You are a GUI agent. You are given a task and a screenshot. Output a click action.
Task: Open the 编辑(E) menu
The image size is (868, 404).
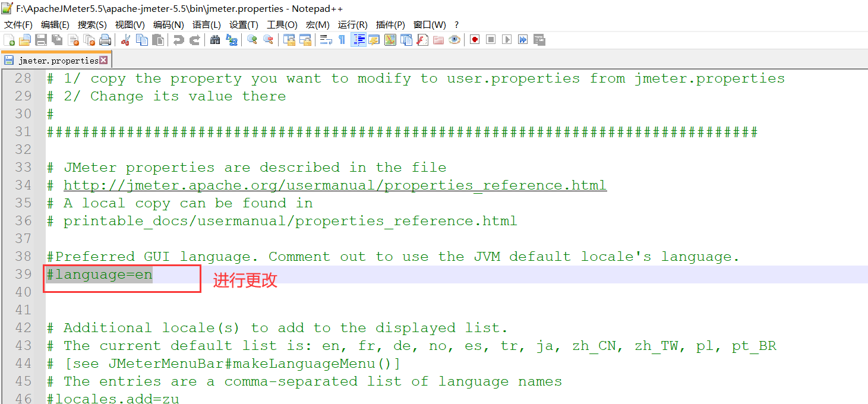(x=55, y=24)
